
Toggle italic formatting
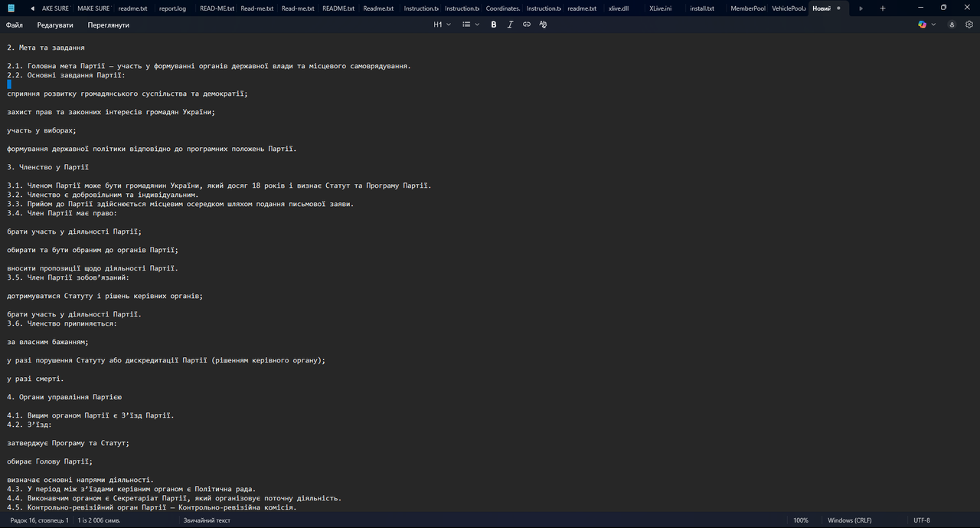pos(510,25)
